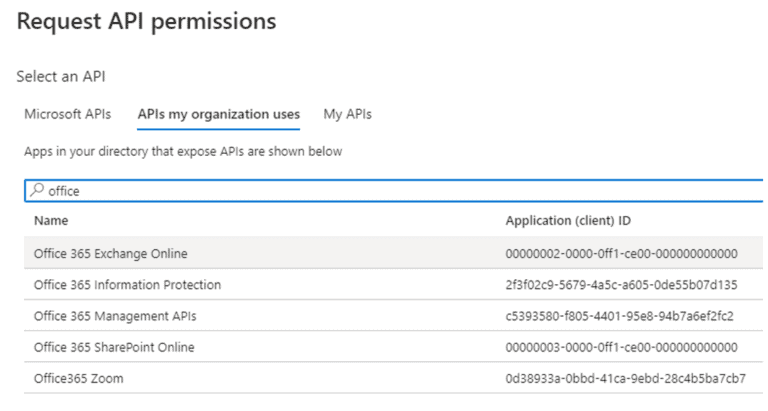The height and width of the screenshot is (411, 768).
Task: Open the My APIs tab
Action: pyautogui.click(x=347, y=114)
